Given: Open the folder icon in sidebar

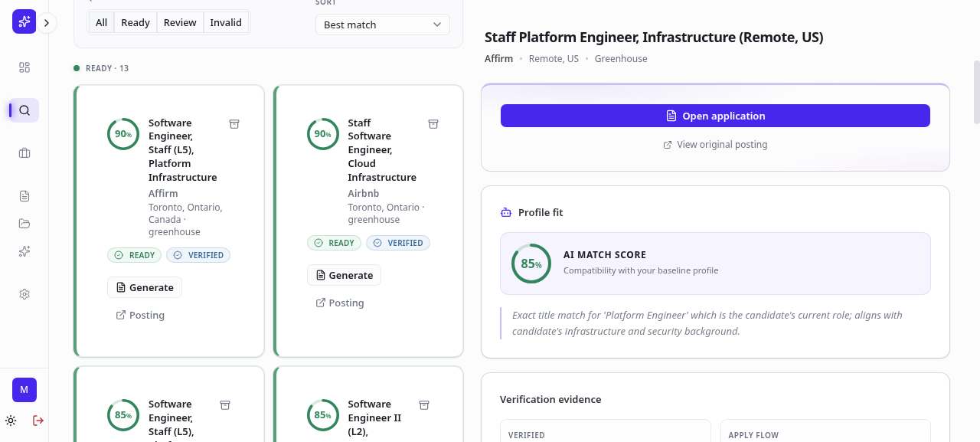Looking at the screenshot, I should point(24,224).
